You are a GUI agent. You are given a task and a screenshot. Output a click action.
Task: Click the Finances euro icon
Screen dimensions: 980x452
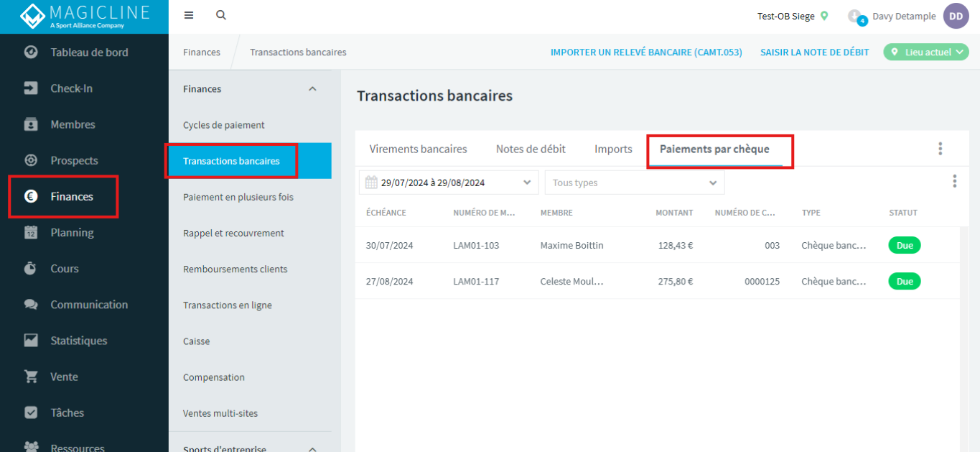[x=31, y=196]
